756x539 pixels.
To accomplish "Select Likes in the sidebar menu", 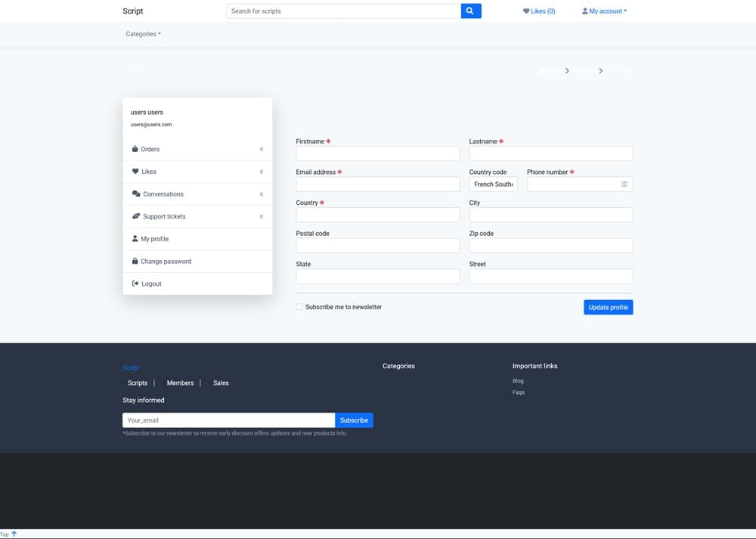I will [148, 172].
